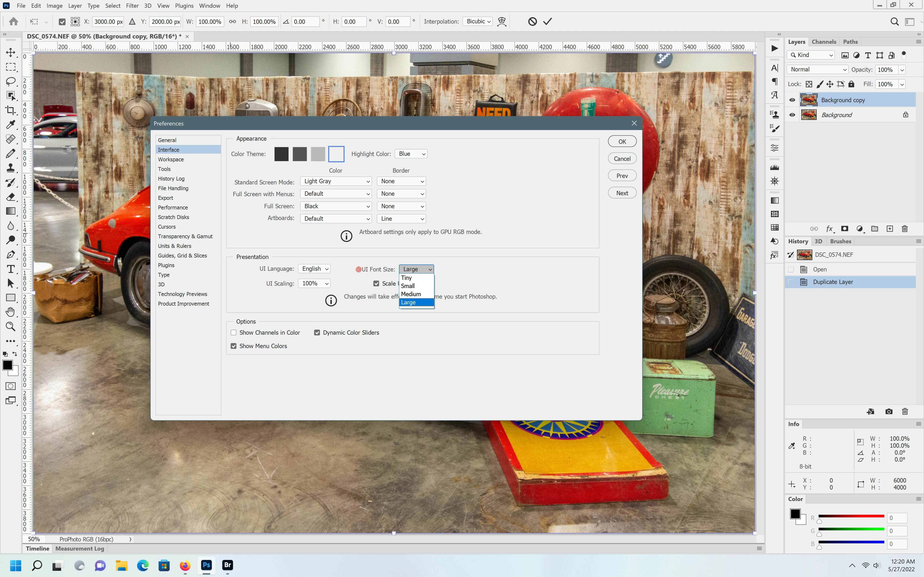Expand Standard Screen Mode color dropdown

[336, 181]
